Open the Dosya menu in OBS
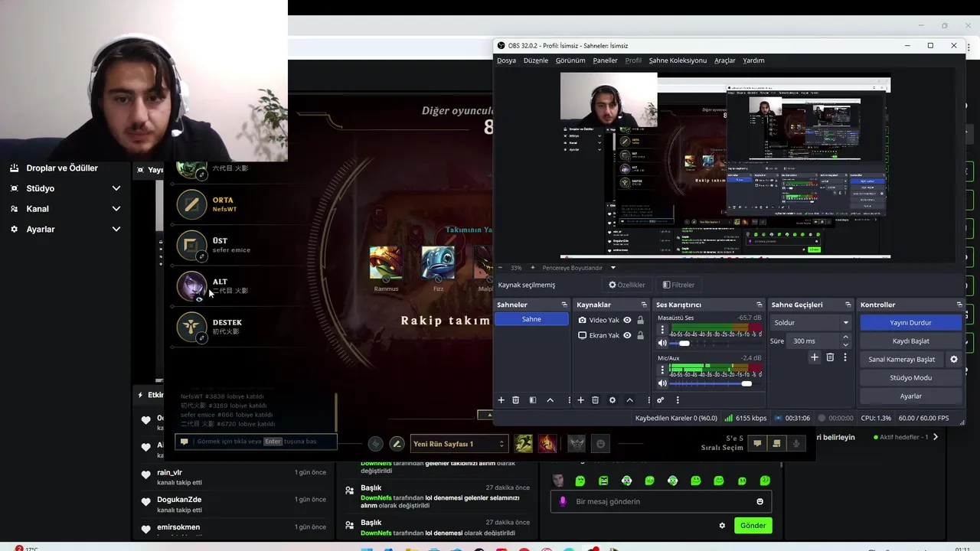 (x=506, y=60)
